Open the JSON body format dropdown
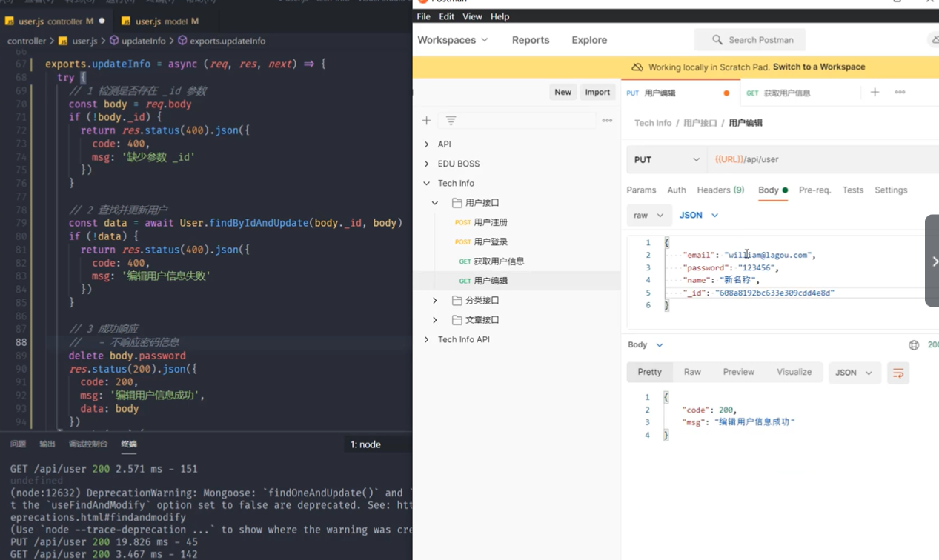 tap(699, 215)
